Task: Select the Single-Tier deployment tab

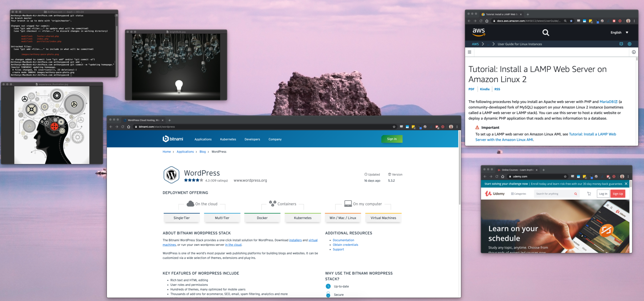Action: [182, 218]
